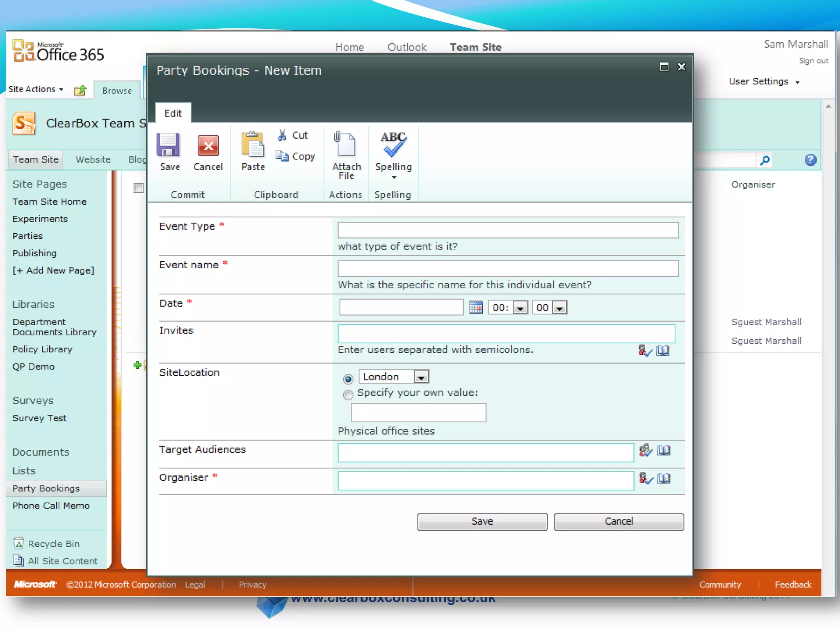Click the Save floppy disk ribbon icon
840x630 pixels.
click(x=169, y=146)
